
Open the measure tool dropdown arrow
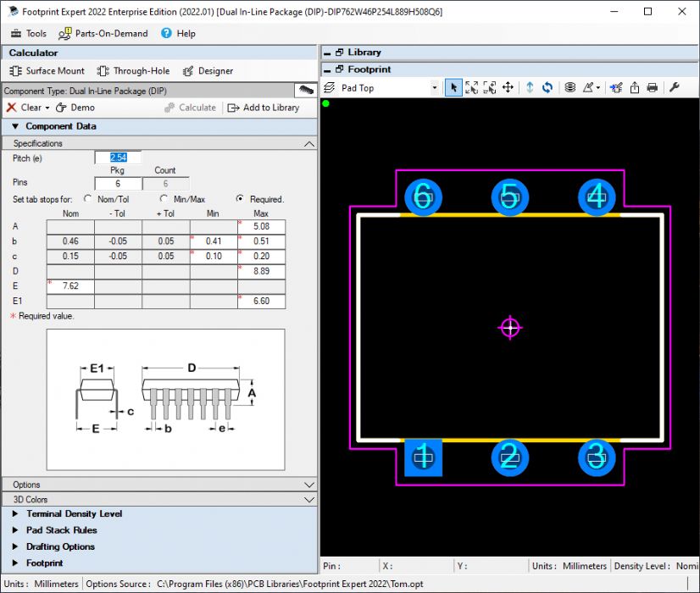pyautogui.click(x=598, y=88)
